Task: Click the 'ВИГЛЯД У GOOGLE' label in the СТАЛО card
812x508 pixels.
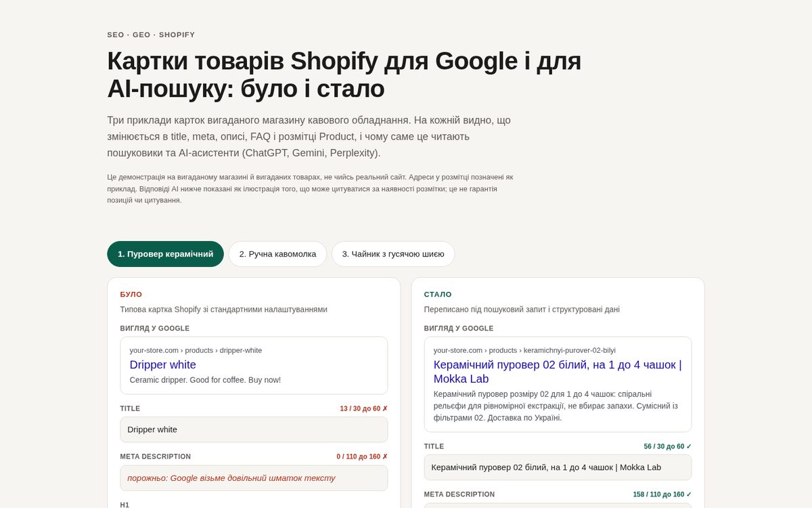Action: pos(459,329)
